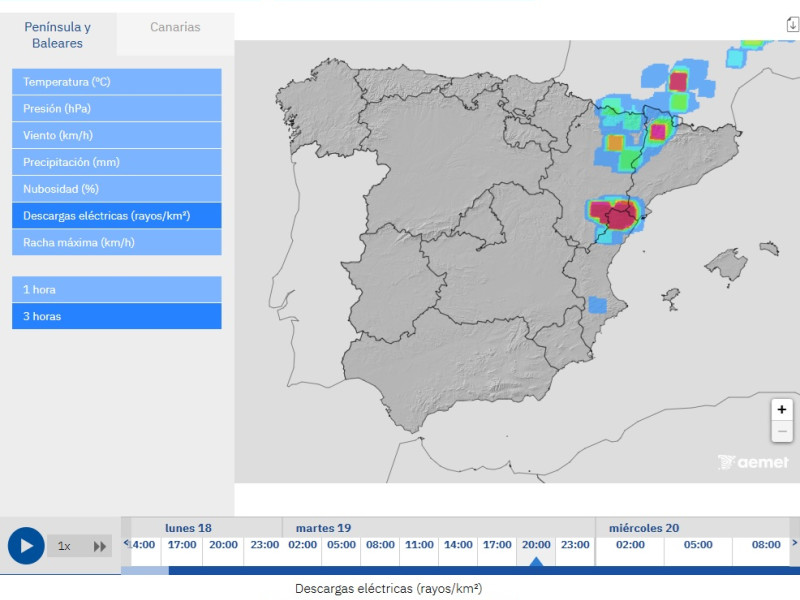Display Viento (km/h) map

point(117,135)
